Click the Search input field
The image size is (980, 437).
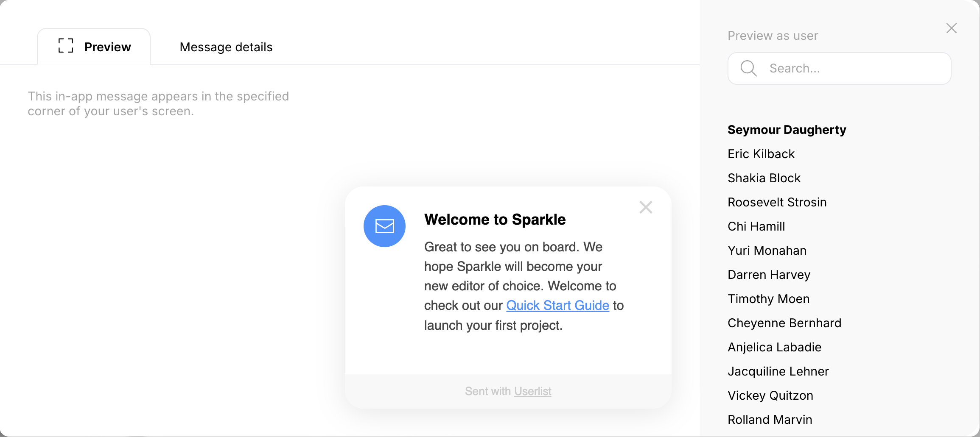839,68
